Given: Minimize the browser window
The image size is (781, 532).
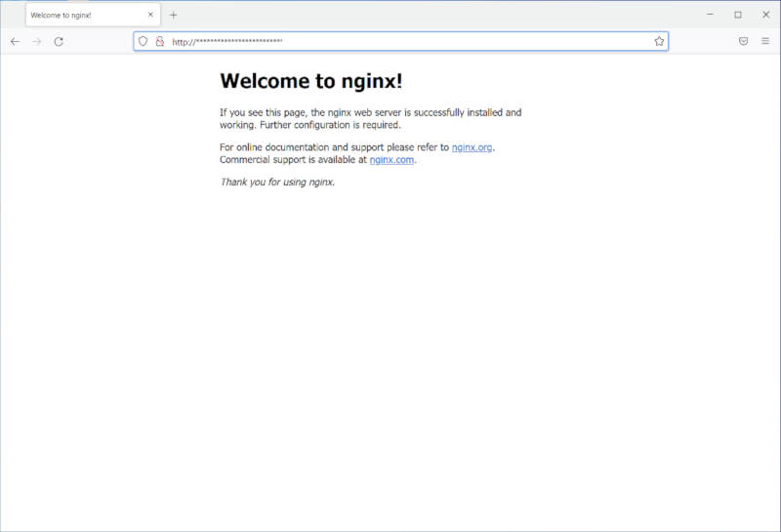Looking at the screenshot, I should [x=711, y=15].
